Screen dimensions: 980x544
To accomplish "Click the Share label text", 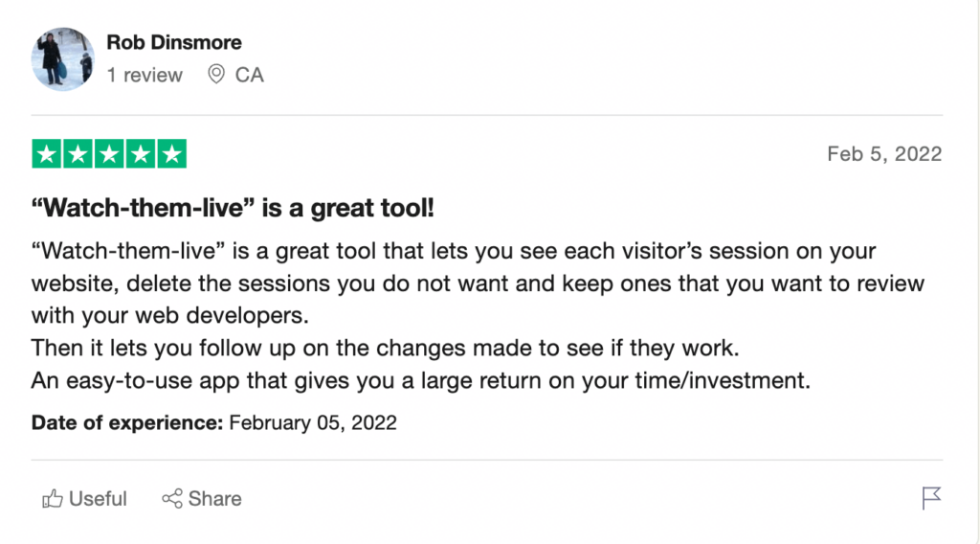I will click(x=214, y=498).
